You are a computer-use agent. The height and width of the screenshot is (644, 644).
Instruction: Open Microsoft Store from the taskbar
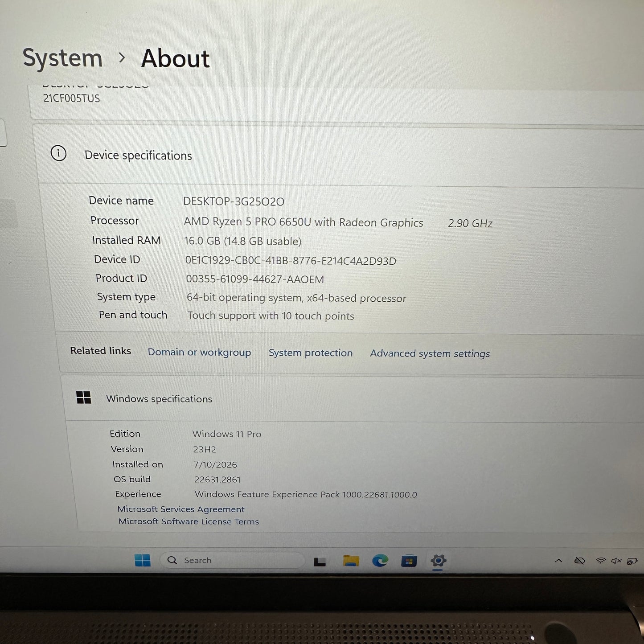(x=409, y=561)
